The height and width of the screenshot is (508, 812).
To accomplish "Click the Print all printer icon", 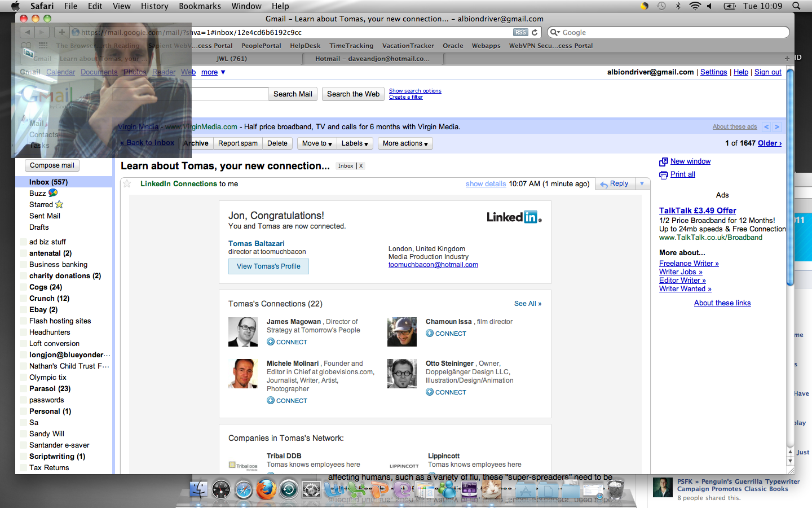I will coord(663,175).
